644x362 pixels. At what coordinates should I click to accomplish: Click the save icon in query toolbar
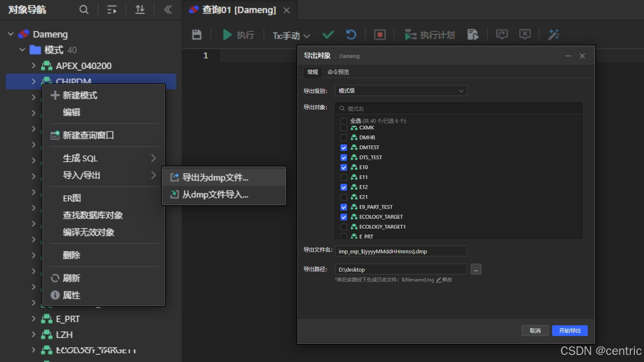[x=197, y=35]
